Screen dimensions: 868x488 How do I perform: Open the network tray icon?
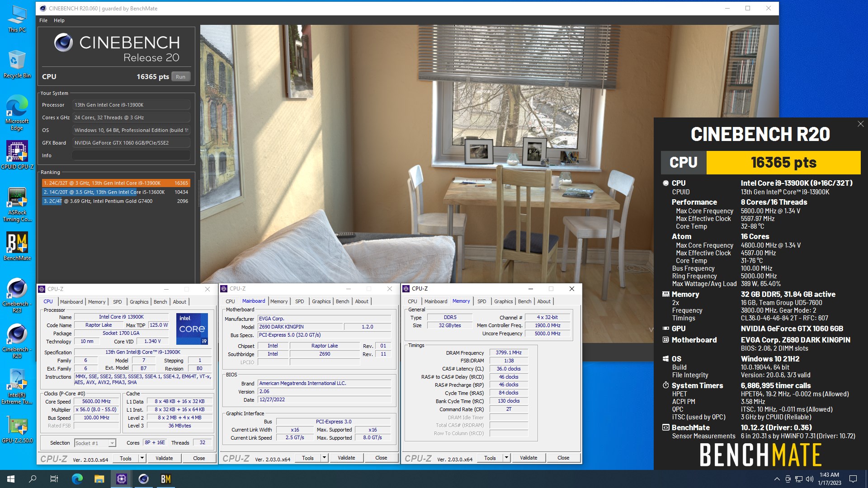tap(799, 479)
